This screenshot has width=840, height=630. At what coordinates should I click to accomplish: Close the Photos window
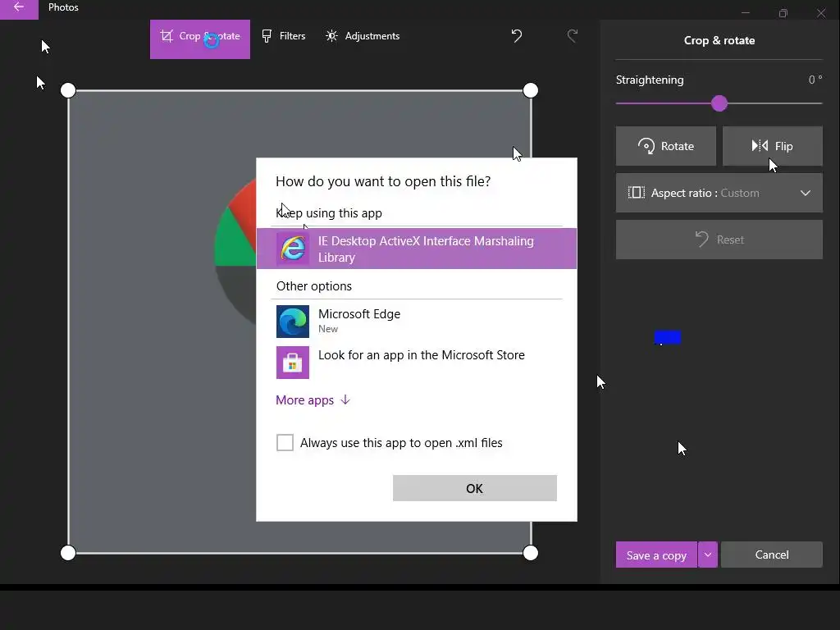(x=820, y=13)
